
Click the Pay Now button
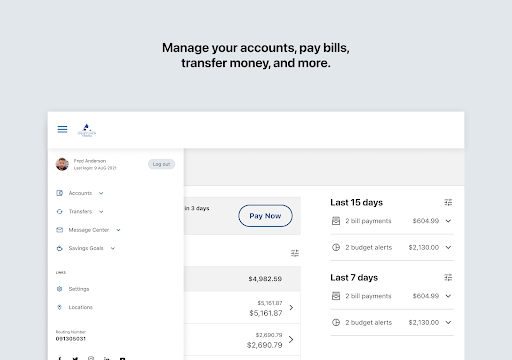[x=265, y=216]
